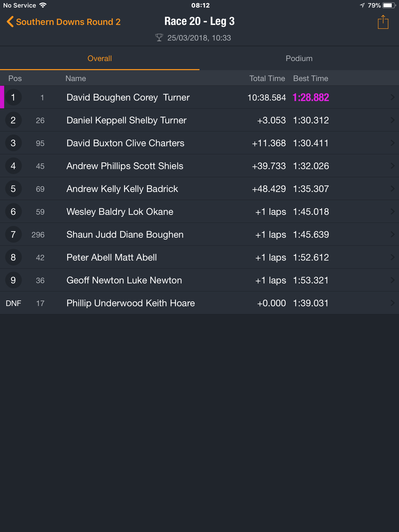This screenshot has width=399, height=532.
Task: Tap the purple fastest lap time 1:28.882
Action: pyautogui.click(x=311, y=97)
